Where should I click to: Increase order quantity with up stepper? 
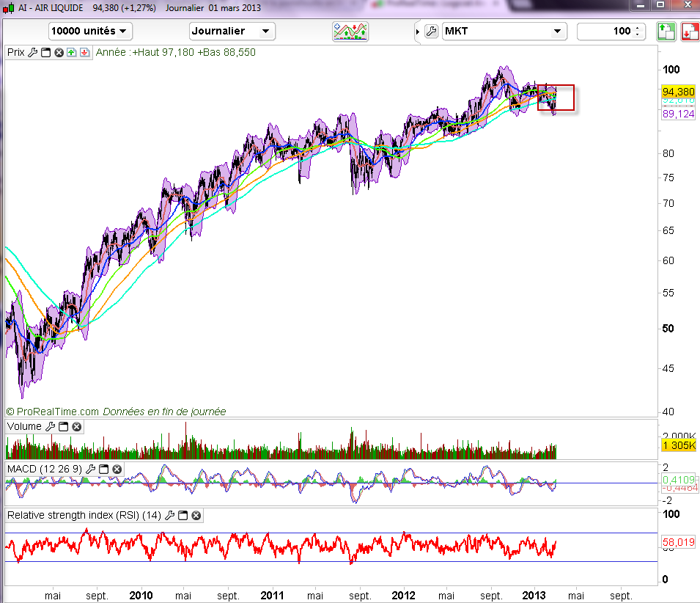638,28
